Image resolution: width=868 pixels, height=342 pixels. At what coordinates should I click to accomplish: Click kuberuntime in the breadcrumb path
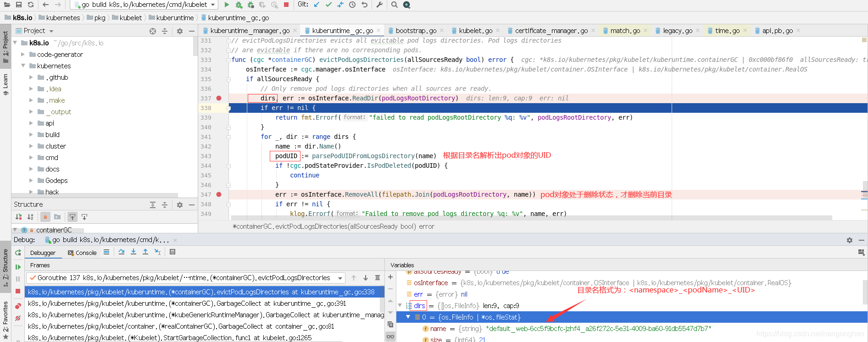pos(175,18)
